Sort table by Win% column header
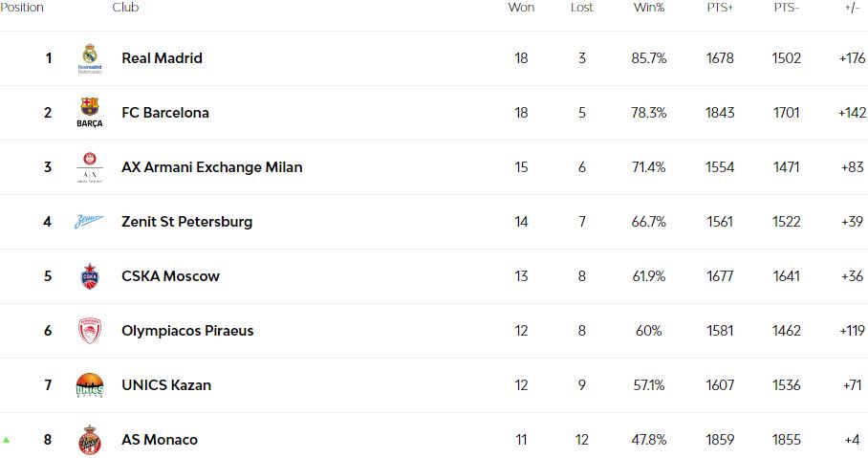This screenshot has height=458, width=868. (x=649, y=8)
